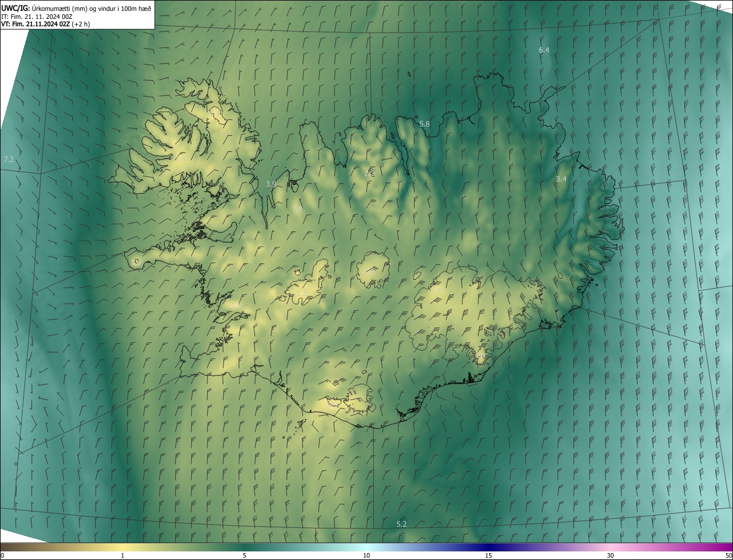Click the colorbar tick label "10"

point(366,555)
